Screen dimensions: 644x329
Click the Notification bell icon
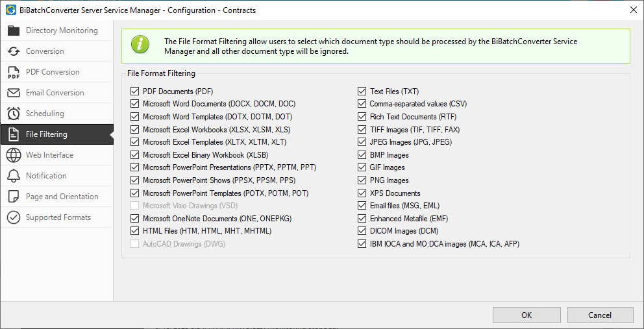14,176
